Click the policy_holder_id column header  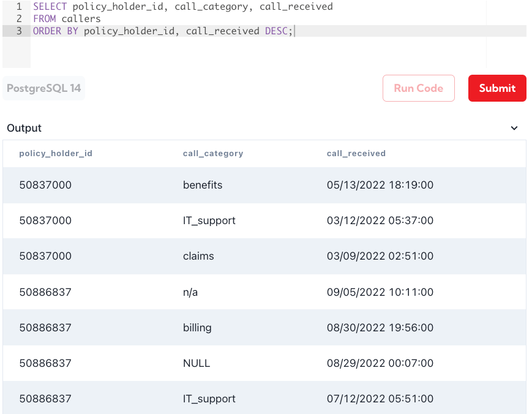[56, 153]
